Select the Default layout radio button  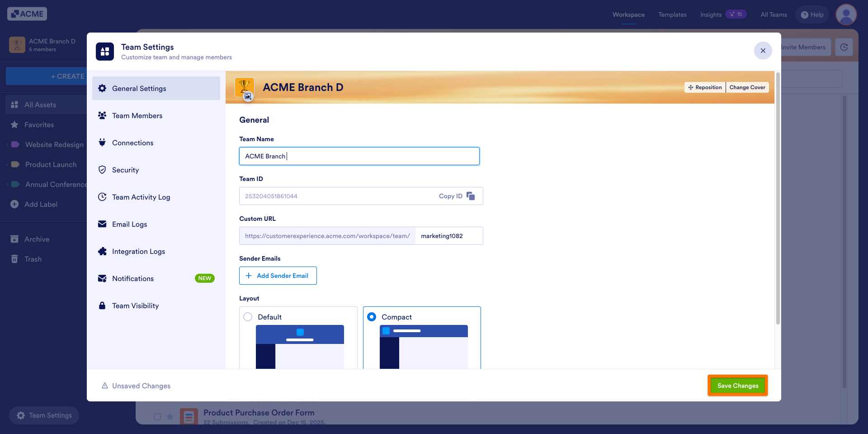coord(248,317)
